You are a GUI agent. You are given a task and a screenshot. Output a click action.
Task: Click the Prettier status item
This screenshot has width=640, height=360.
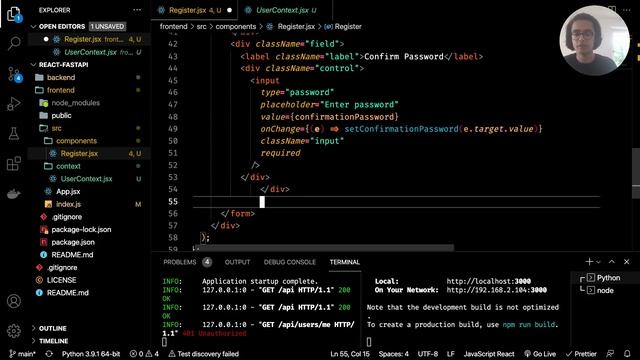tap(581, 354)
